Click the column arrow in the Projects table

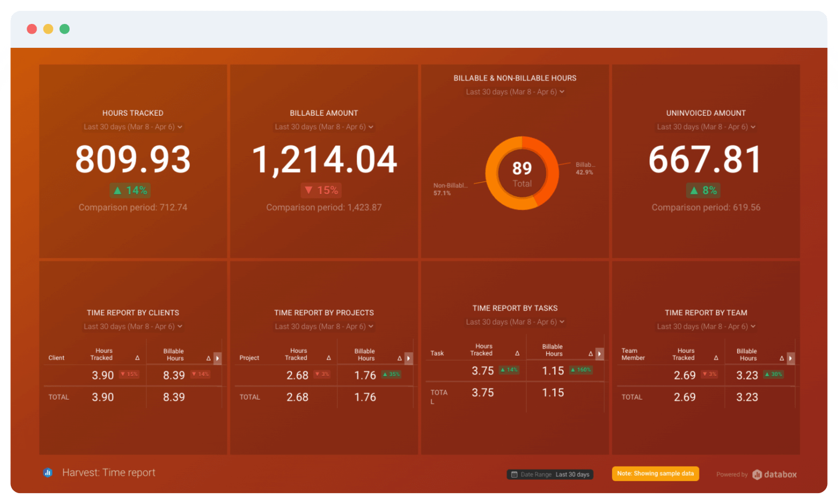click(x=409, y=358)
